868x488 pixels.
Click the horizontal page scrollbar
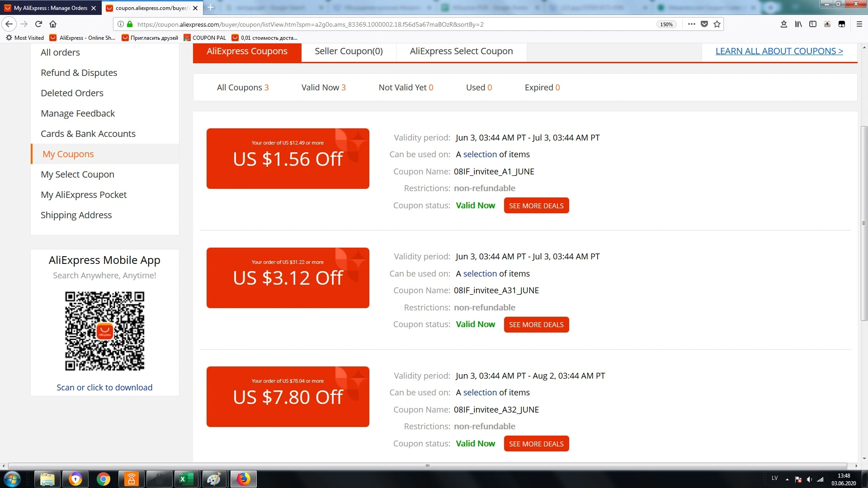(x=427, y=466)
